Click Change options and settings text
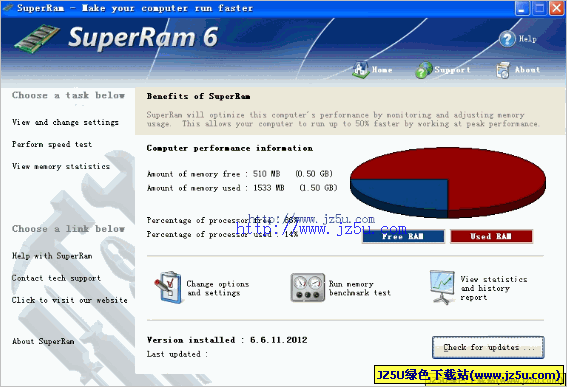The image size is (567, 387). coord(218,288)
